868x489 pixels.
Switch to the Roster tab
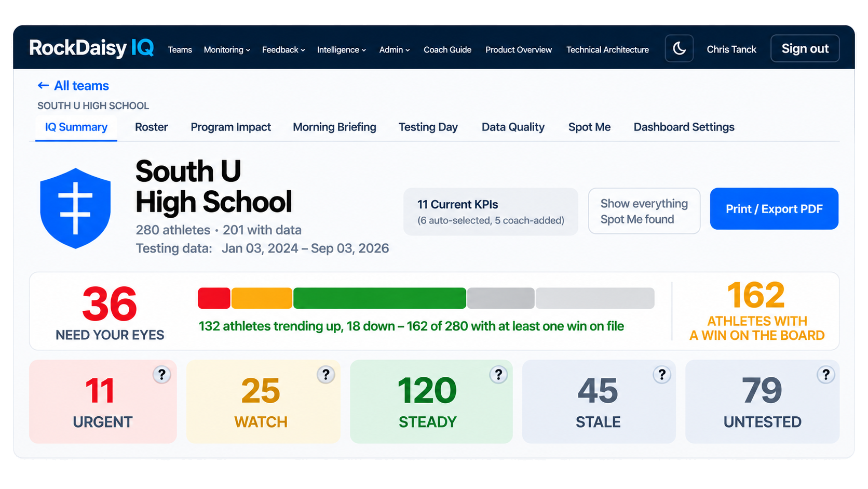click(x=151, y=127)
